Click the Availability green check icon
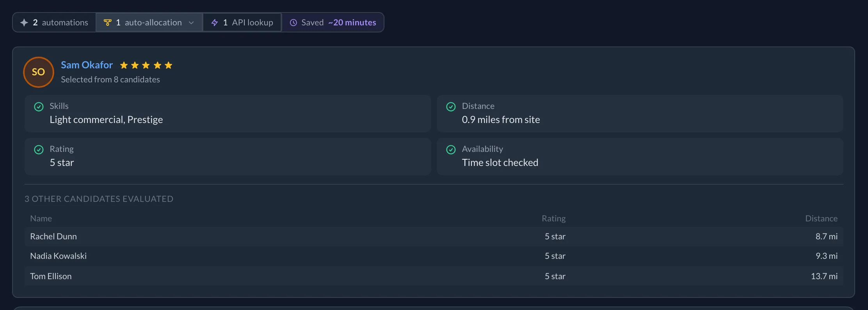 pyautogui.click(x=451, y=150)
